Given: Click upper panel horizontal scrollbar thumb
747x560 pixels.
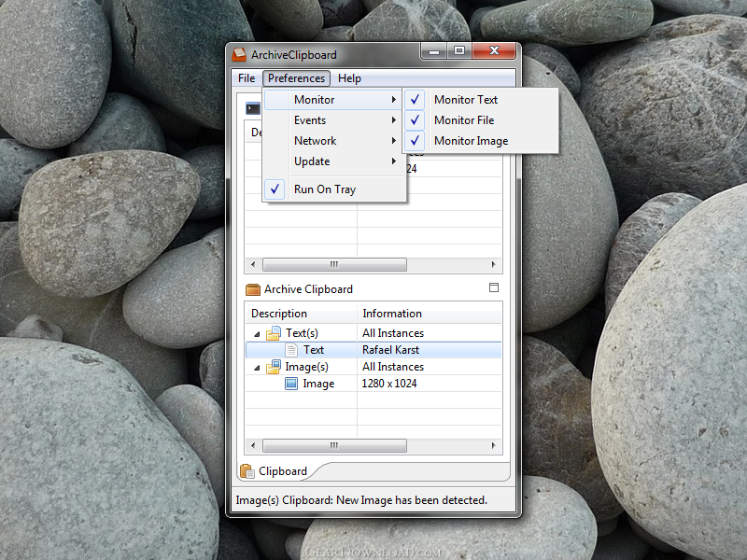Looking at the screenshot, I should (x=334, y=264).
